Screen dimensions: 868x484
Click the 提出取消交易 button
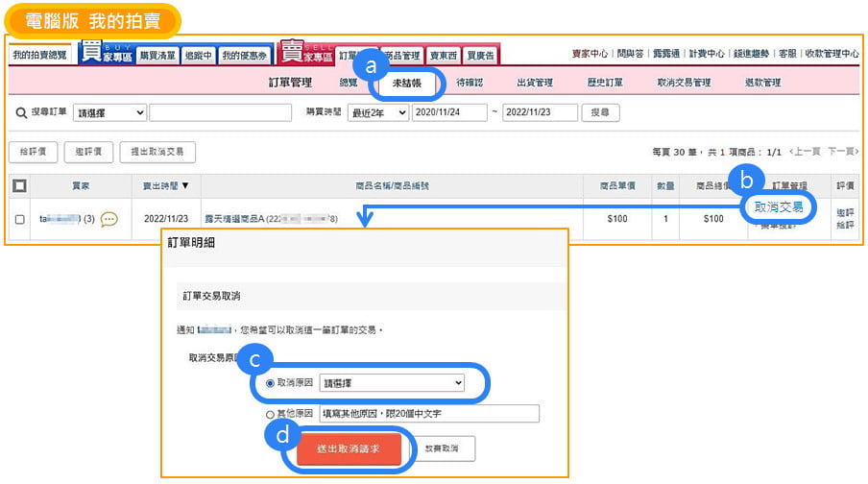(157, 152)
